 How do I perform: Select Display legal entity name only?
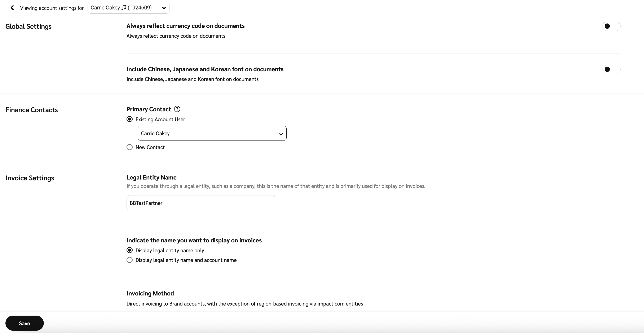coord(129,250)
